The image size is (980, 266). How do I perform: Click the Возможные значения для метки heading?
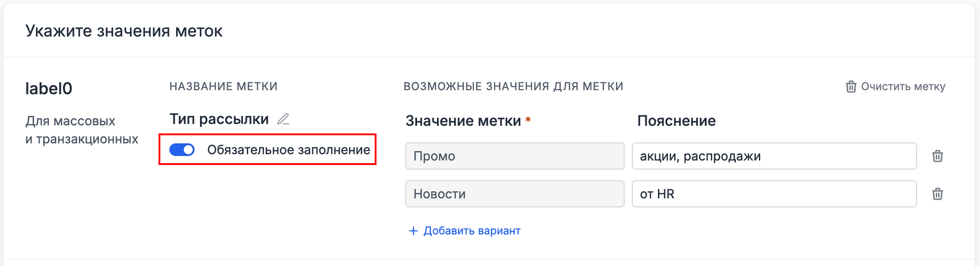point(513,87)
